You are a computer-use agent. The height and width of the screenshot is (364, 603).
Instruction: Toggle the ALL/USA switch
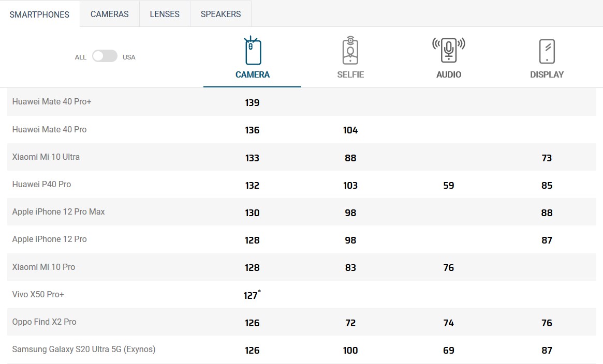tap(105, 56)
